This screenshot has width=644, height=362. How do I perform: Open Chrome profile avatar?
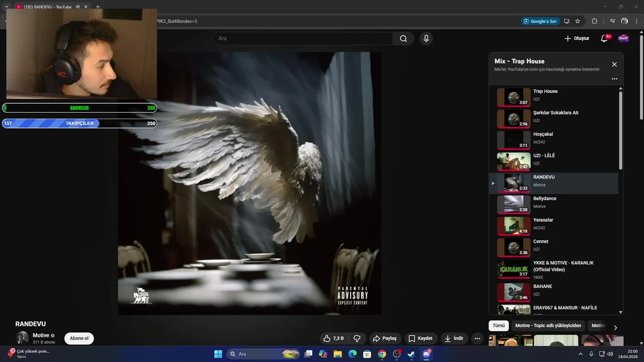(624, 21)
